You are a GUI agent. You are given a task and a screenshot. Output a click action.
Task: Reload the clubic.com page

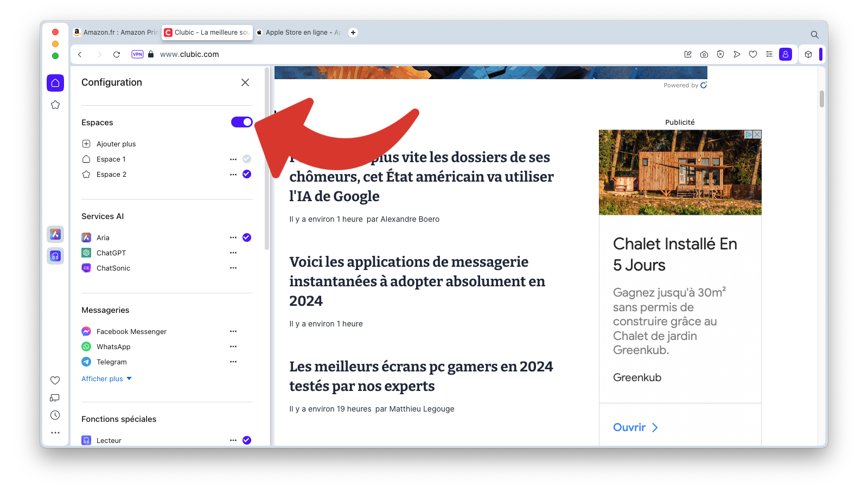[x=117, y=54]
